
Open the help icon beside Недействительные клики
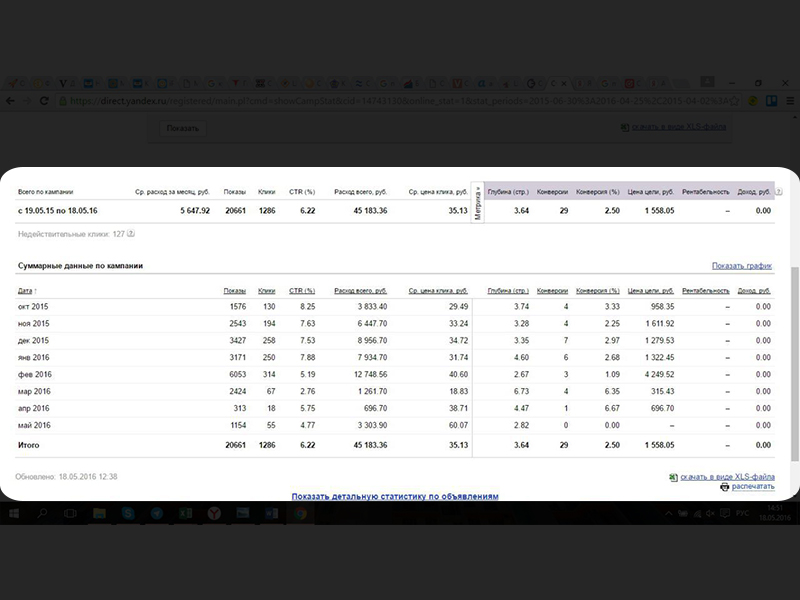131,234
